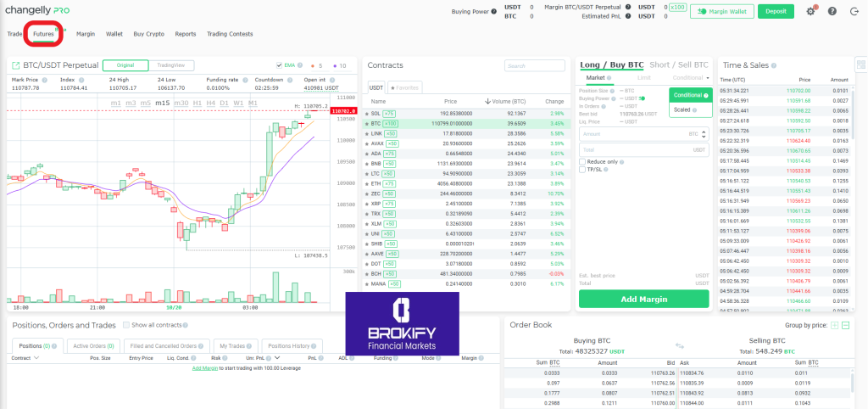Click the order book group-by plus icon
Viewport: 868px width, 409px height.
point(834,325)
